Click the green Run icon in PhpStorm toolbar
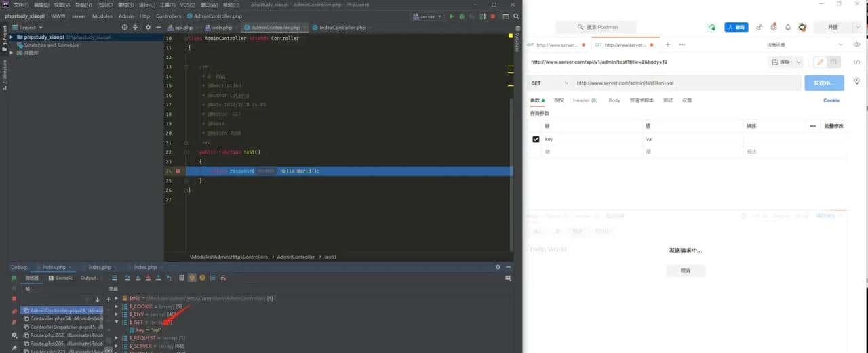Viewport: 868px width, 353px height. pyautogui.click(x=452, y=16)
